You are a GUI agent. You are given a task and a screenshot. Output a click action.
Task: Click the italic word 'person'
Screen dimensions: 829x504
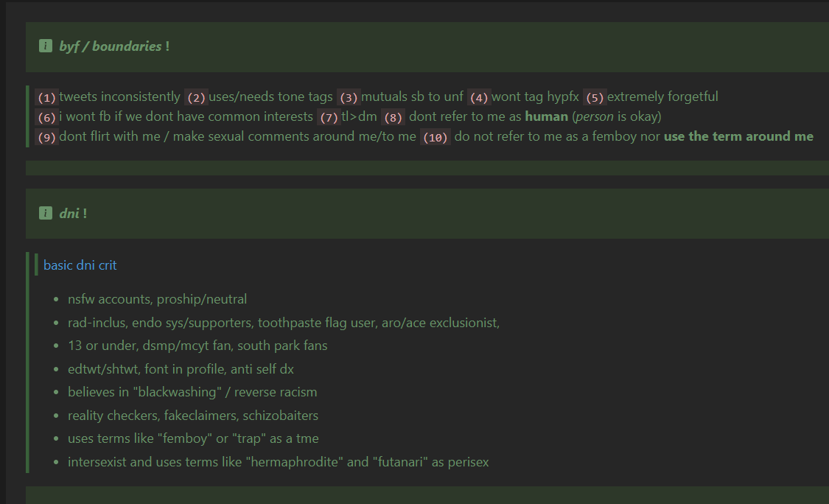pos(594,116)
